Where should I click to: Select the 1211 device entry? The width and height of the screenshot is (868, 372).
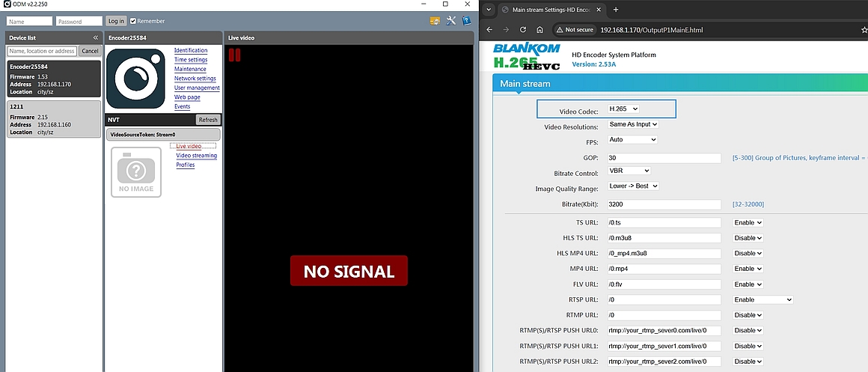point(54,119)
